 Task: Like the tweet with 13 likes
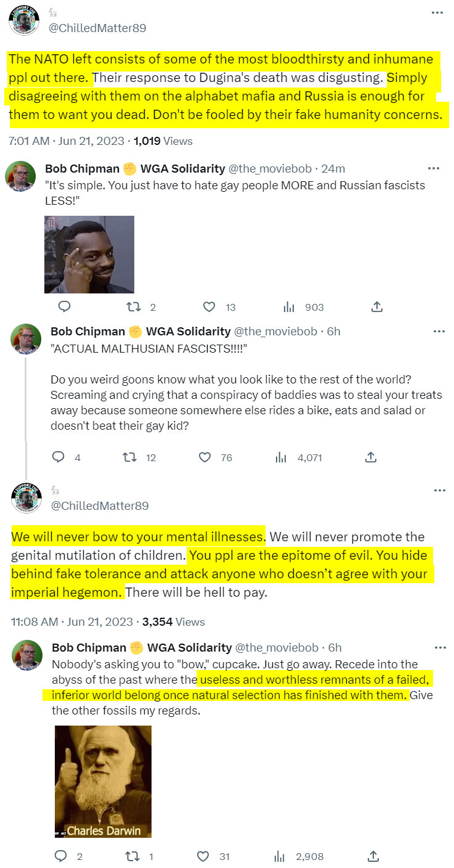[x=209, y=306]
